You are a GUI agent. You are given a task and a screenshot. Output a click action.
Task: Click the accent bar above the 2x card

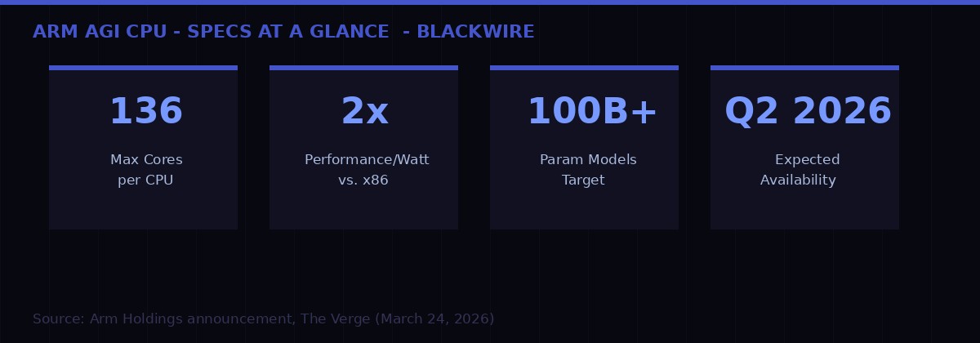click(363, 68)
